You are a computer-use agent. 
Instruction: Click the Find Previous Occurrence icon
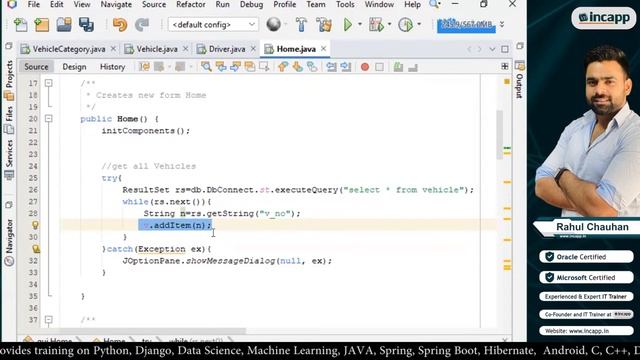[221, 67]
